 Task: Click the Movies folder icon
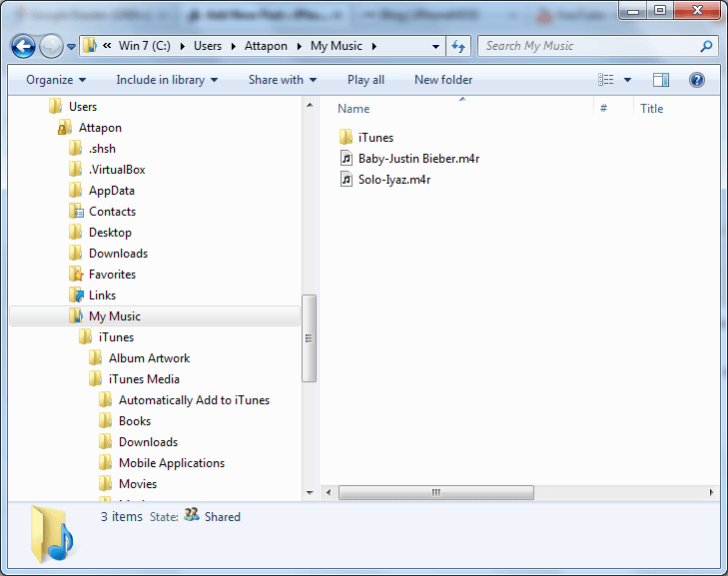[106, 483]
